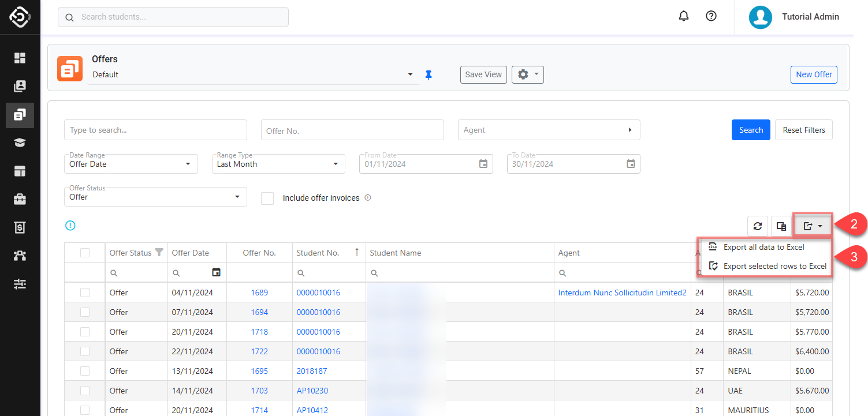The width and height of the screenshot is (868, 416).
Task: Open the dashboard icon in the sidebar
Action: pos(20,58)
